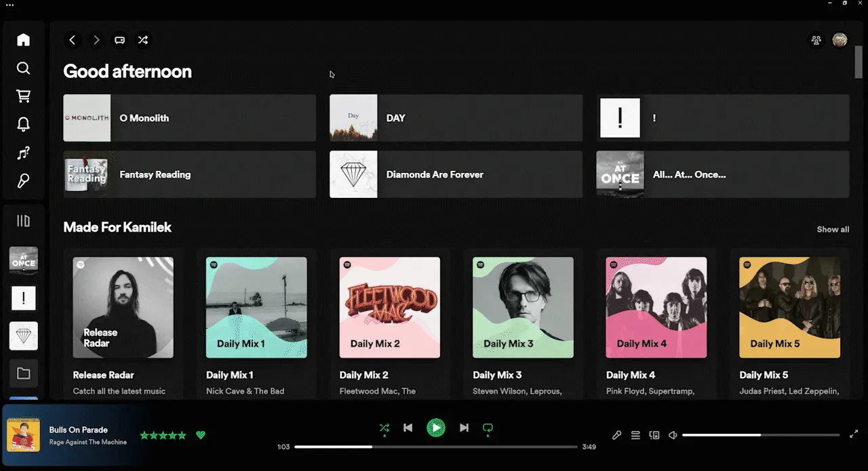Seek within the track progress bar

point(436,447)
